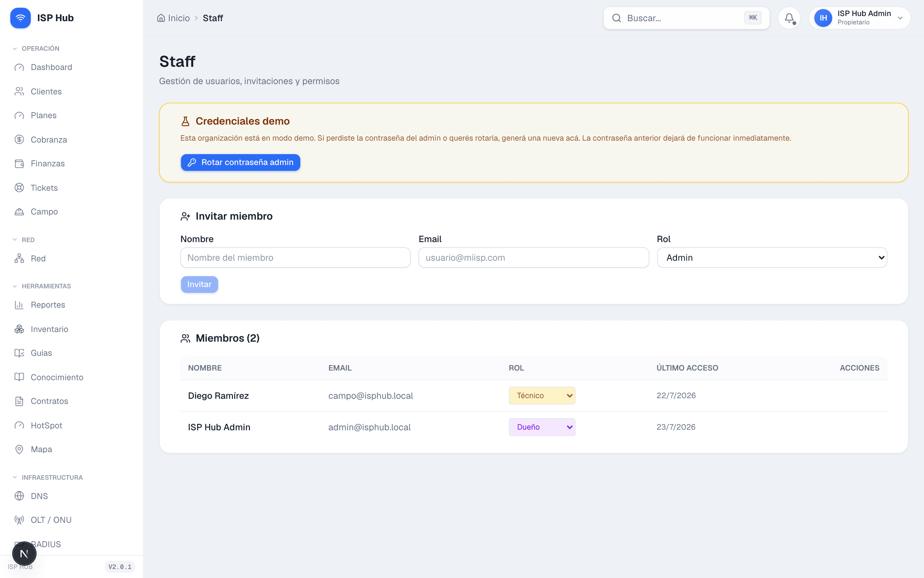Click the Finanzas wallet icon
Viewport: 924px width, 578px height.
point(19,164)
